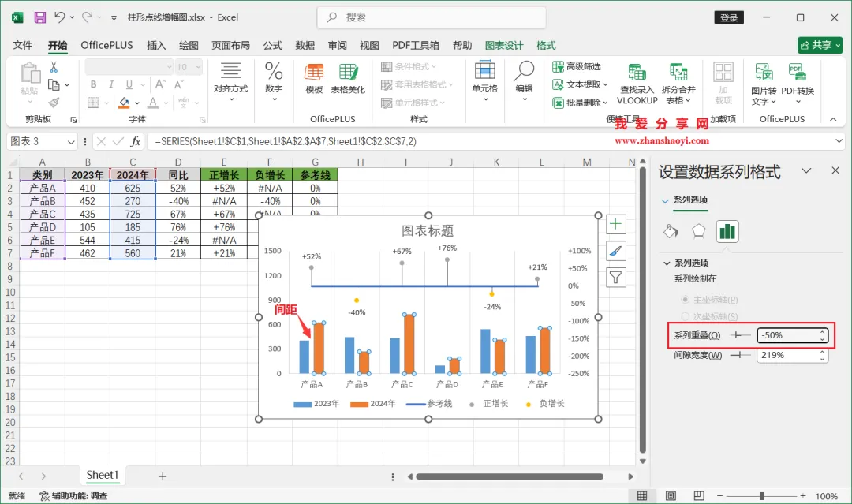The width and height of the screenshot is (852, 504).
Task: Select the Series Options bar chart icon
Action: pyautogui.click(x=727, y=232)
